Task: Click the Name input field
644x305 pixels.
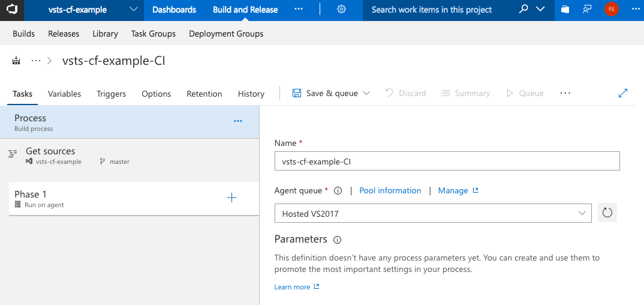Action: click(x=447, y=161)
